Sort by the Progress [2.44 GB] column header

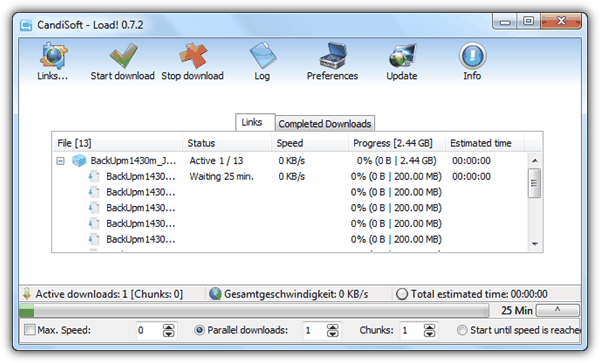pos(397,143)
